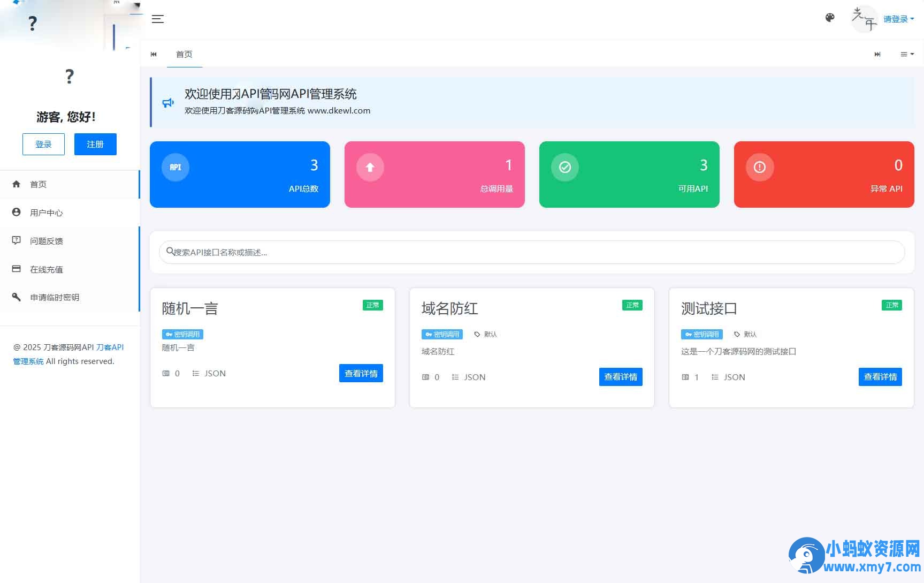
Task: Click the 登录 button
Action: click(43, 144)
